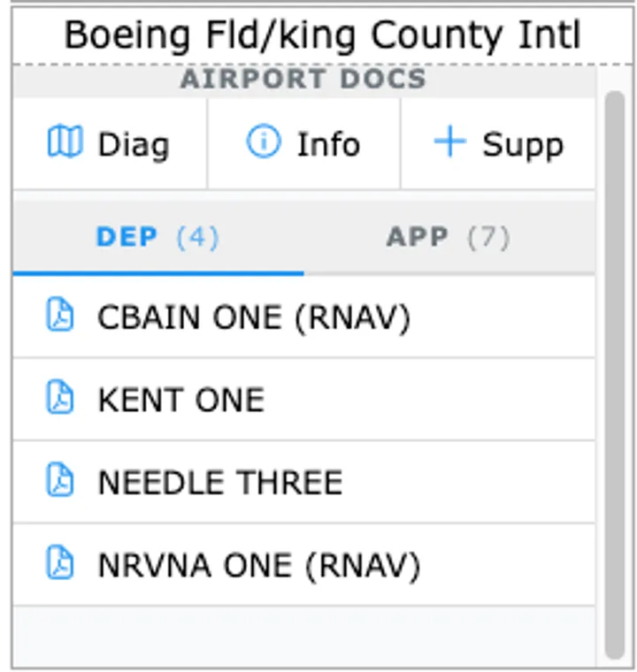Click the Boeing Fld/king County Intl title
The width and height of the screenshot is (637, 672).
[x=322, y=35]
